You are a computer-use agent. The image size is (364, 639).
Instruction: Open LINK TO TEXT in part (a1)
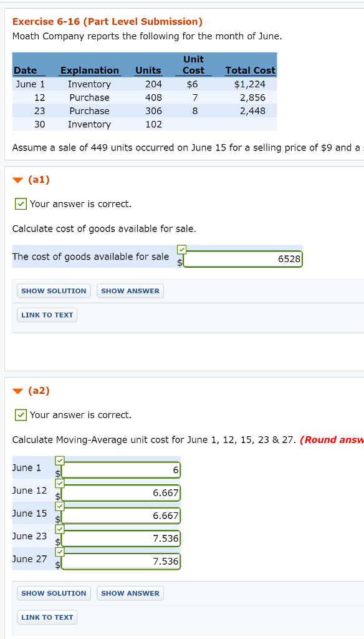tap(47, 315)
